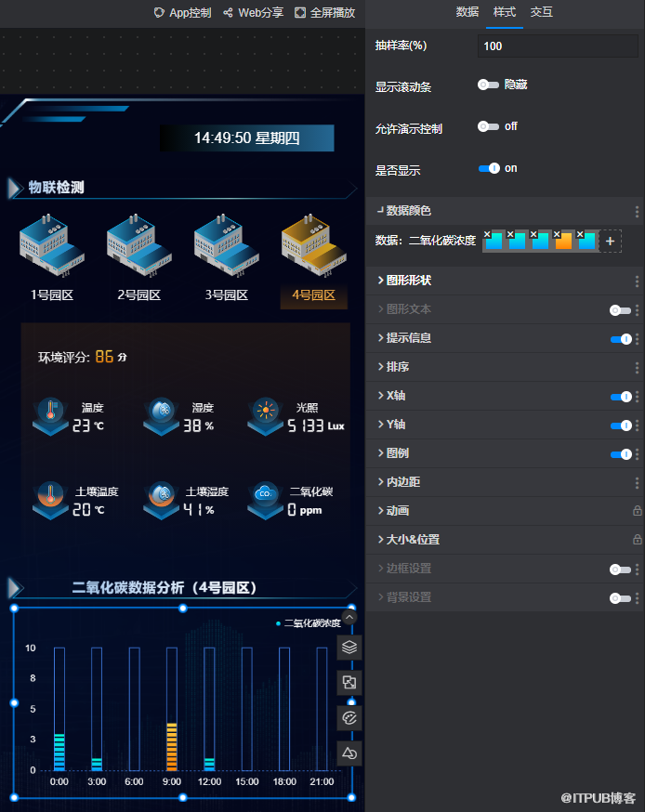
Task: Open the layers icon beside the chart
Action: 349,648
